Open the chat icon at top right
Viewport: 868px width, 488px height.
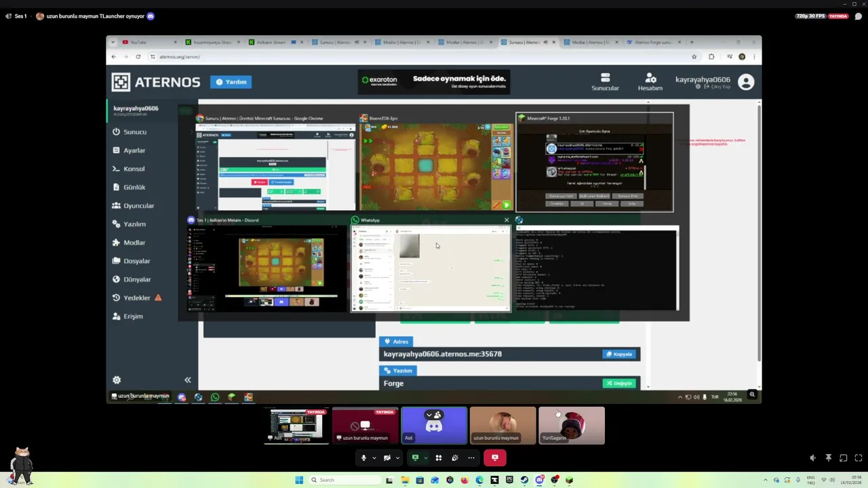(x=858, y=16)
